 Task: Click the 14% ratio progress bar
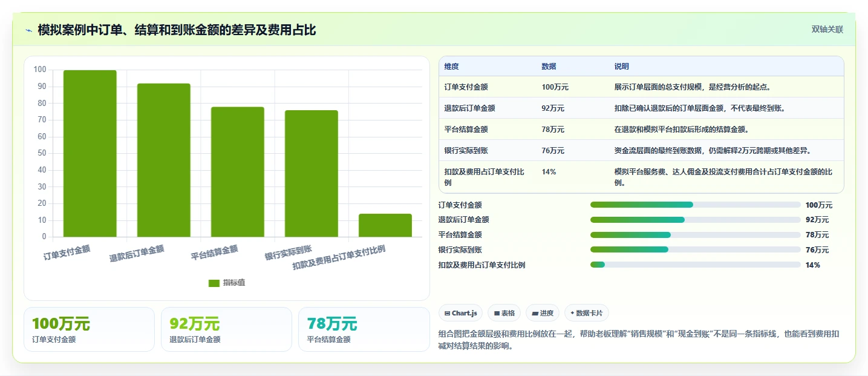(x=696, y=265)
